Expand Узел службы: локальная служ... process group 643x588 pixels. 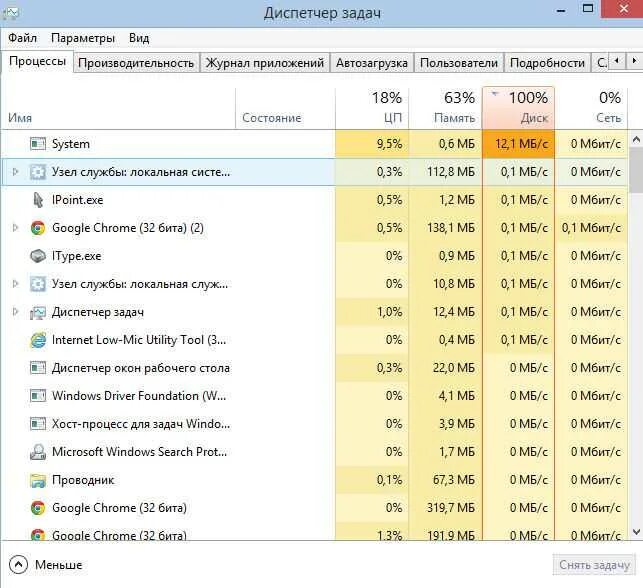[x=16, y=283]
